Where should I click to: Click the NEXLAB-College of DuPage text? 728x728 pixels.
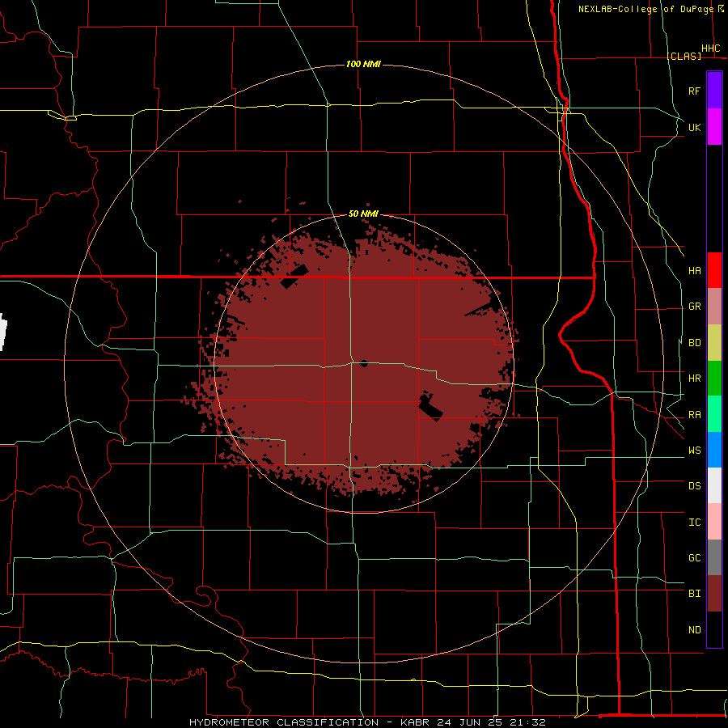(x=646, y=9)
